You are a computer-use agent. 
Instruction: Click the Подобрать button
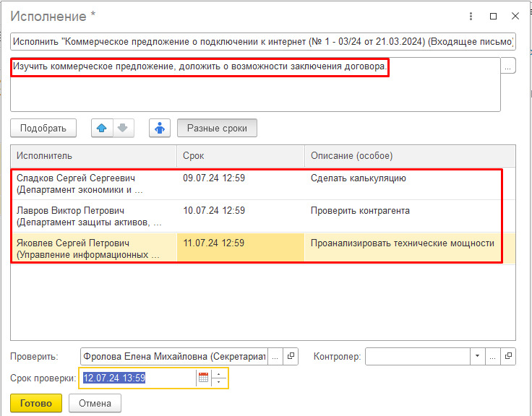[43, 128]
